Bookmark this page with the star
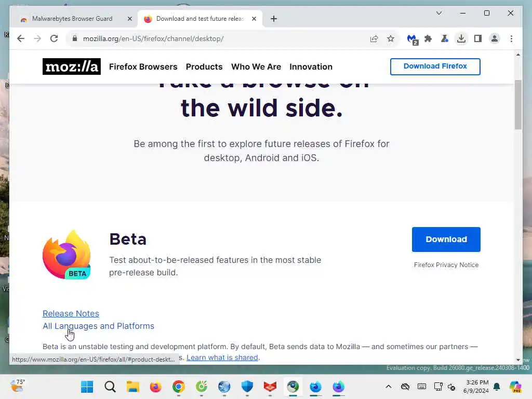Viewport: 532px width, 399px height. [x=391, y=38]
